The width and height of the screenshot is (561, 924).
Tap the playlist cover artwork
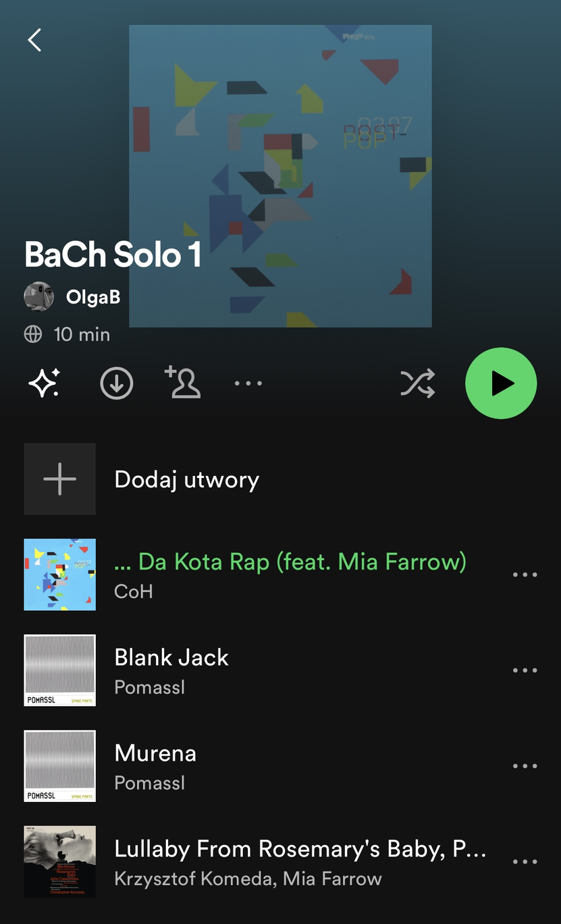point(280,176)
